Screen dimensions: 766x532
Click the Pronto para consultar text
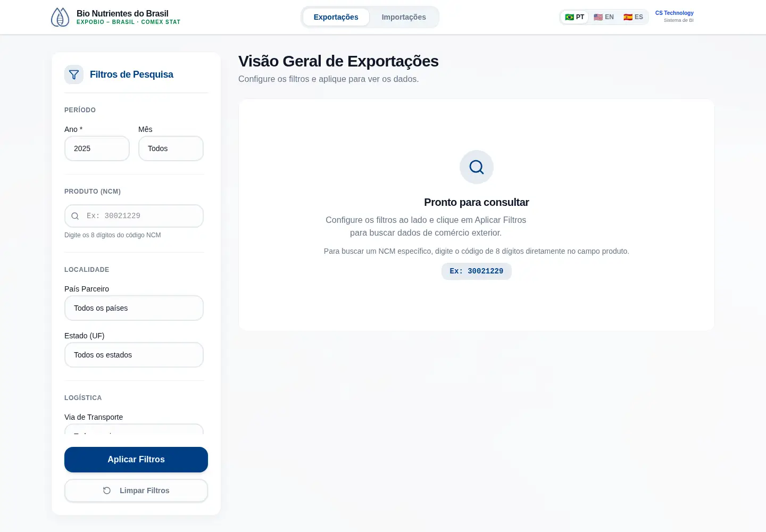pyautogui.click(x=477, y=202)
